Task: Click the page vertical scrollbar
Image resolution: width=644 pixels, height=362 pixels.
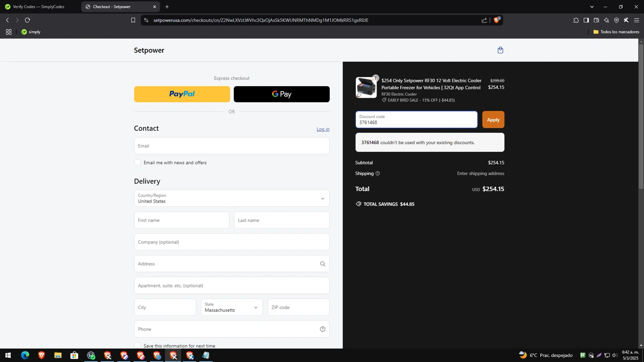Action: (641, 116)
